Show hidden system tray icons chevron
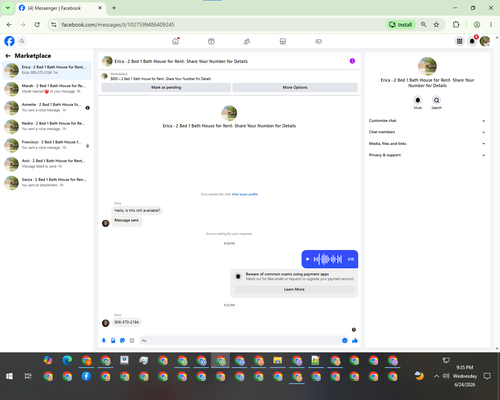The image size is (500, 400). tap(436, 376)
